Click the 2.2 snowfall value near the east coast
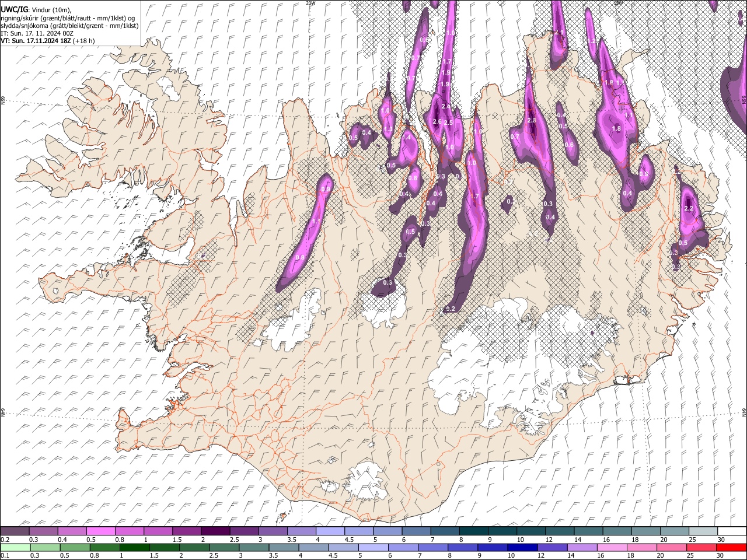747x560 pixels. tap(688, 209)
